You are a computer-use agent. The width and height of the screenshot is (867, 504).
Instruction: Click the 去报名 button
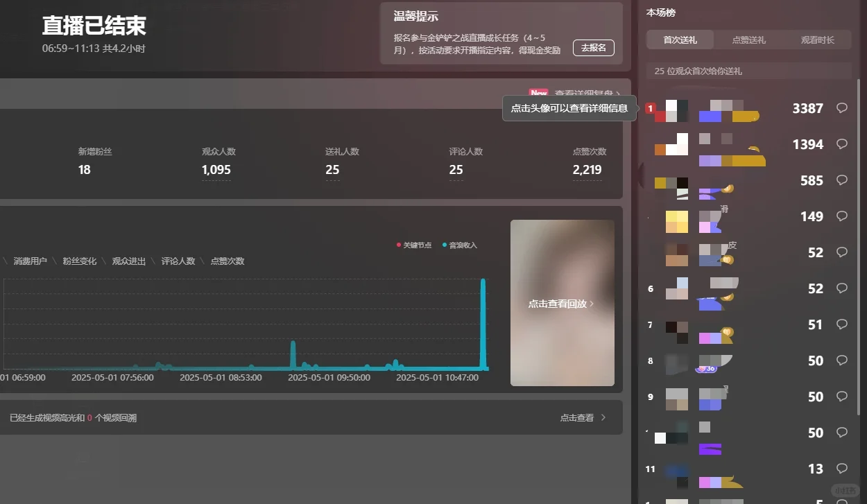(594, 48)
